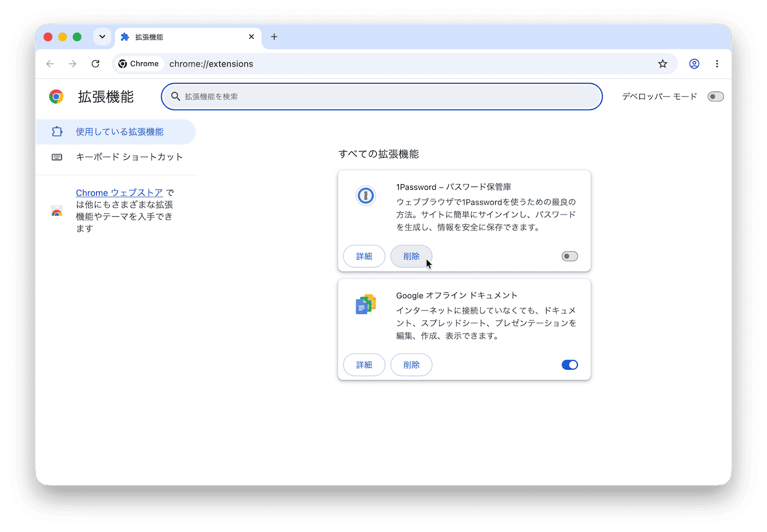Screen dimensions: 767x532
Task: Select the 拡張機能 browser tab
Action: pos(188,37)
